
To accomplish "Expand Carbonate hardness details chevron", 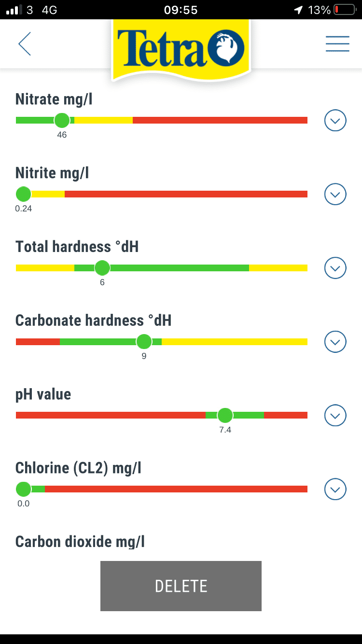I will tap(335, 342).
